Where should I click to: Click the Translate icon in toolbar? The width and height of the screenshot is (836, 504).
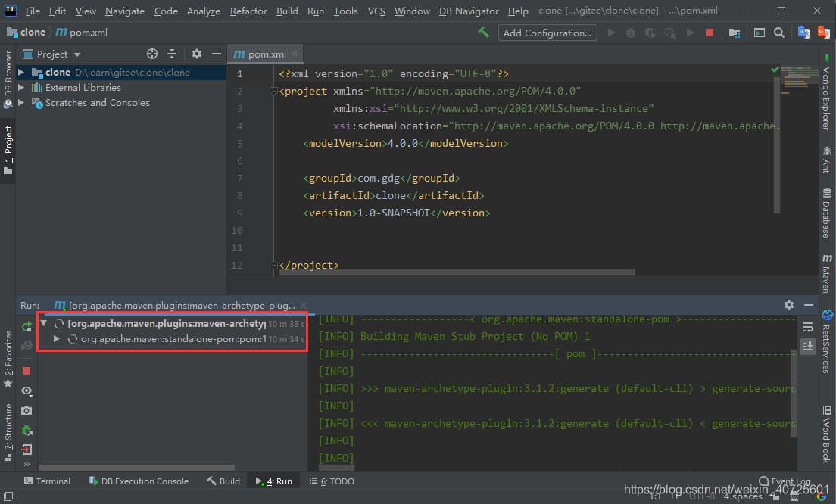(x=803, y=33)
